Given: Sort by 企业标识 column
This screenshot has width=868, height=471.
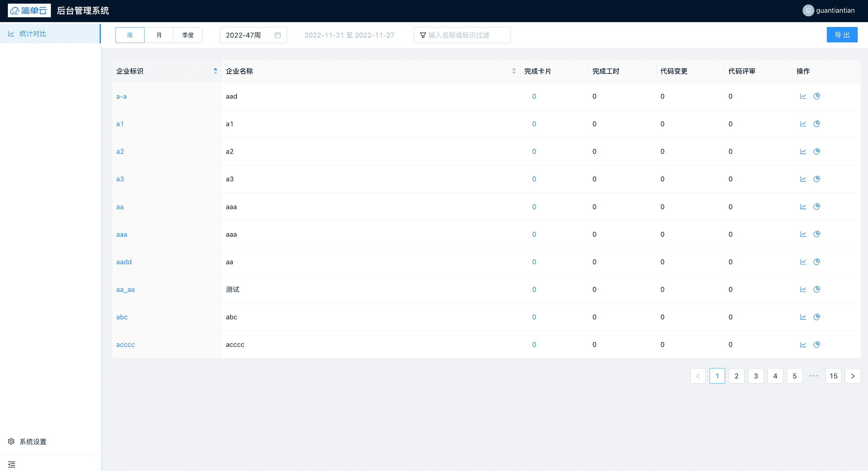Looking at the screenshot, I should point(215,71).
